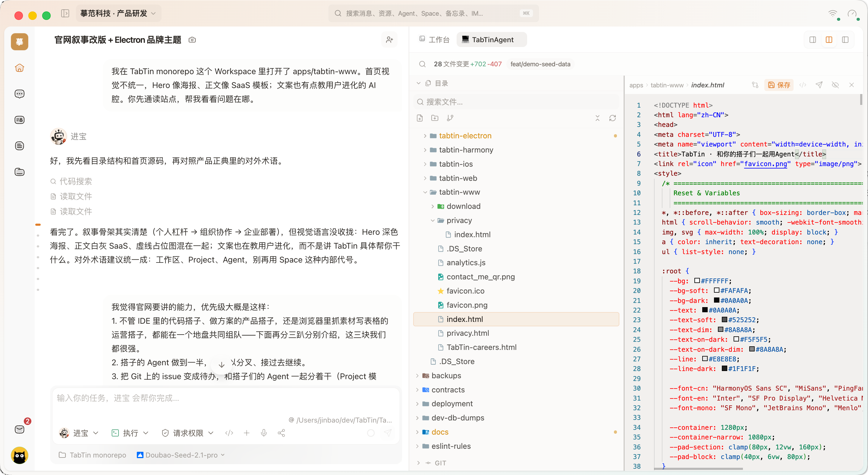This screenshot has height=475, width=868.
Task: Collapse the privacy folder
Action: [432, 220]
